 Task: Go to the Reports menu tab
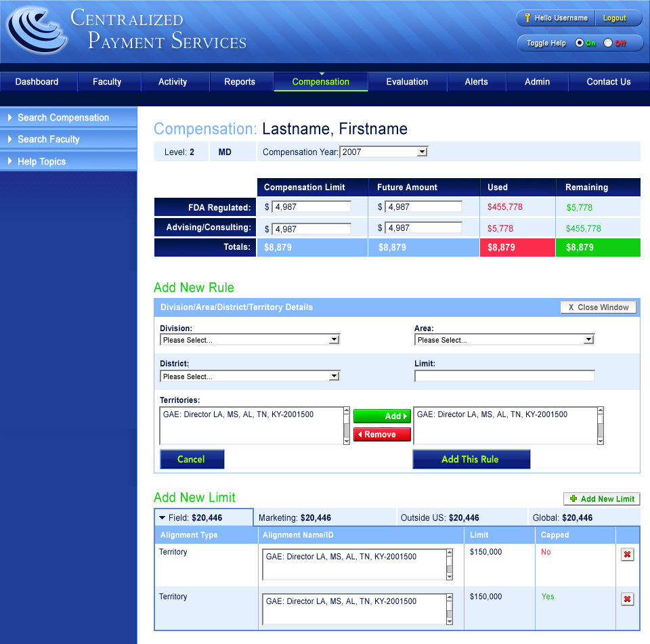(240, 82)
